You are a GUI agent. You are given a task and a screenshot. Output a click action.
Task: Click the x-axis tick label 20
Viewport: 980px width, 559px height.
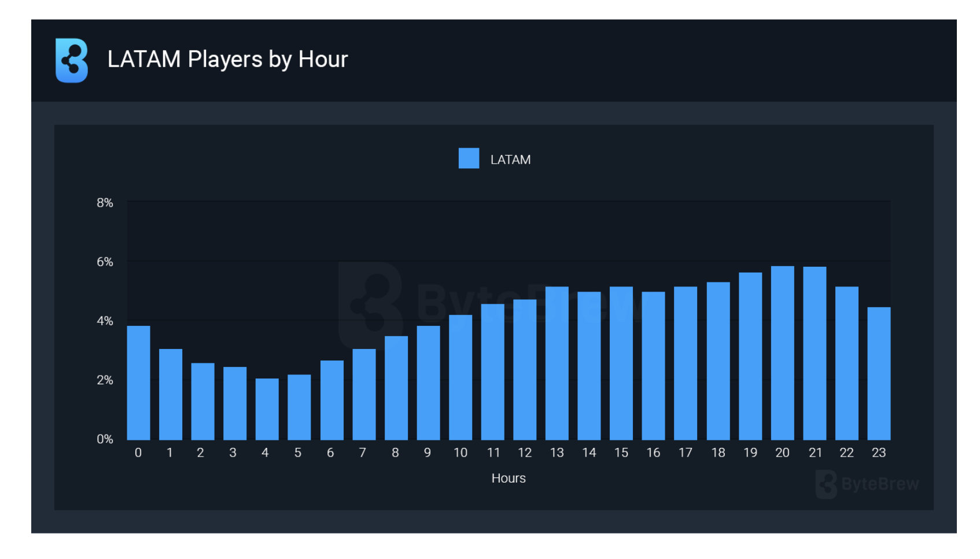[782, 453]
